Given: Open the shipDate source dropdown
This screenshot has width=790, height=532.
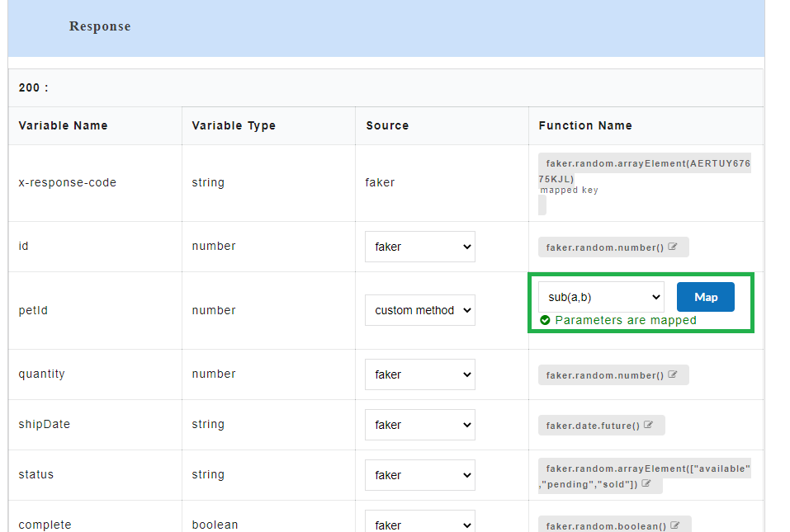Looking at the screenshot, I should [x=420, y=425].
